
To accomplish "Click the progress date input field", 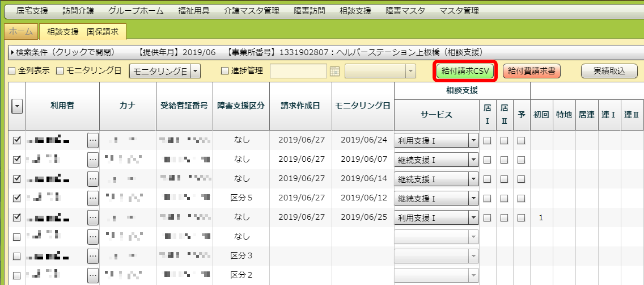I will [298, 71].
